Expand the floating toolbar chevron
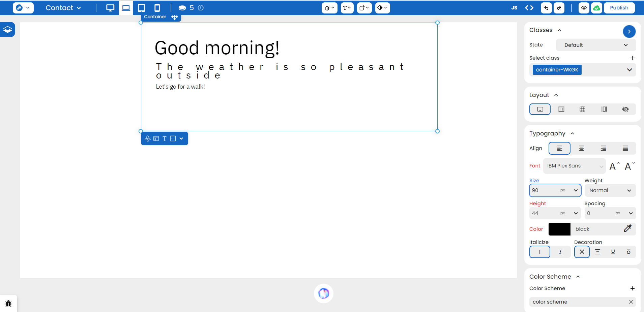Viewport: 644px width, 312px height. (181, 138)
